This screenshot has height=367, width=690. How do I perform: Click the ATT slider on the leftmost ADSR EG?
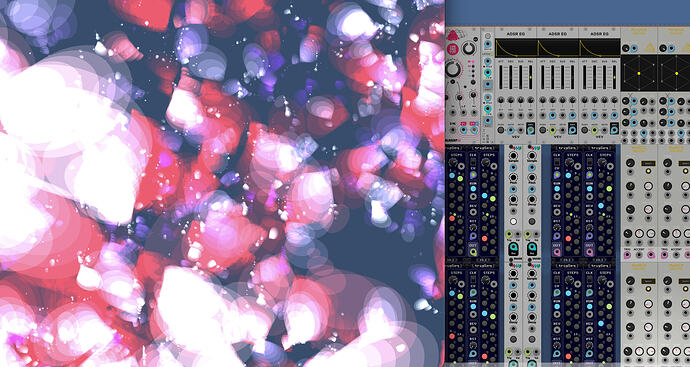[501, 77]
